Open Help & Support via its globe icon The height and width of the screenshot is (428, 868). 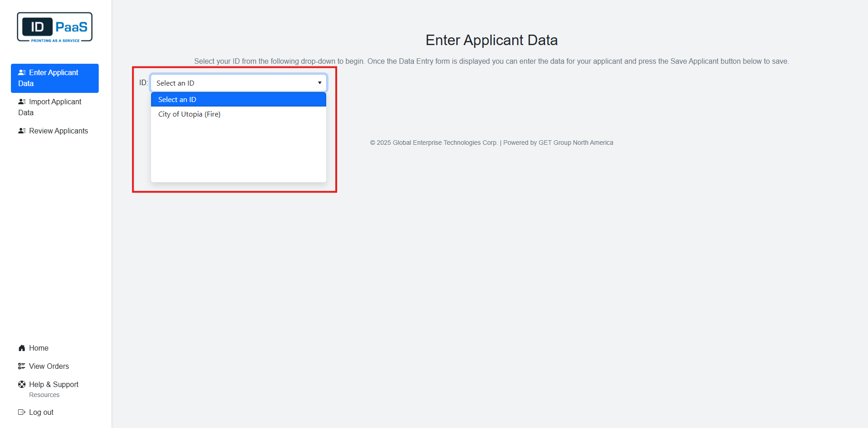pos(21,384)
